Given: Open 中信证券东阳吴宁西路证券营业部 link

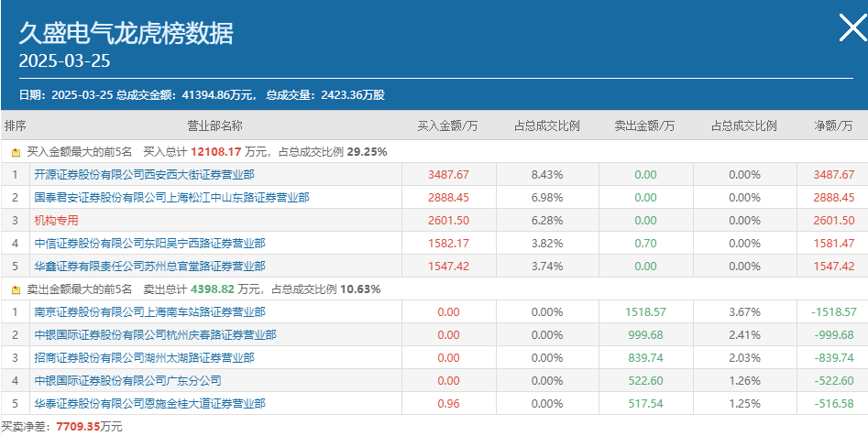Looking at the screenshot, I should click(150, 244).
